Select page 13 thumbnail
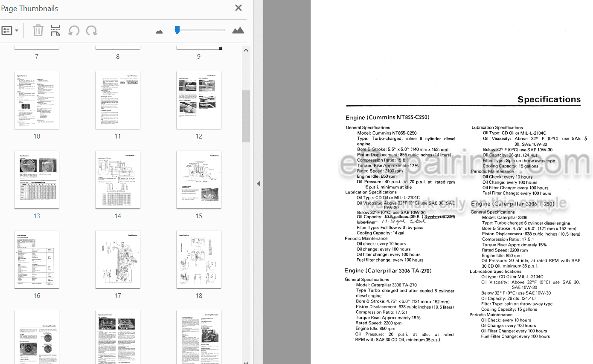The image size is (593, 364). click(x=37, y=179)
